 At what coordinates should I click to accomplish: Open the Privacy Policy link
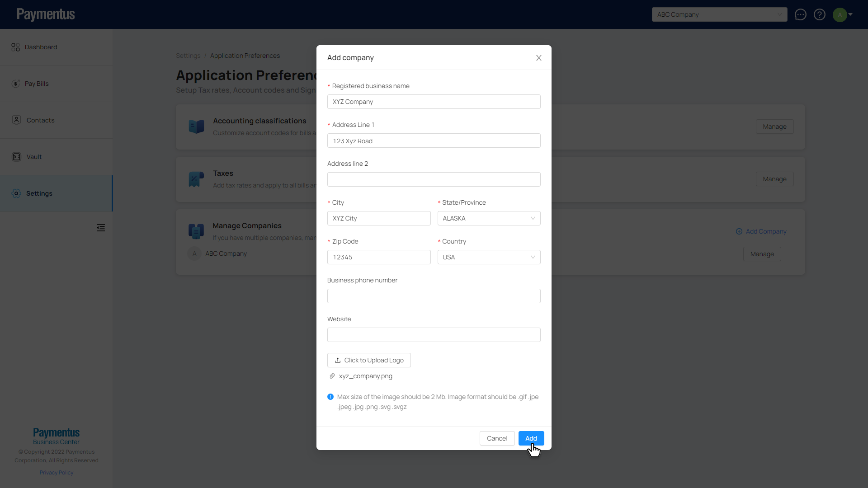pos(57,473)
